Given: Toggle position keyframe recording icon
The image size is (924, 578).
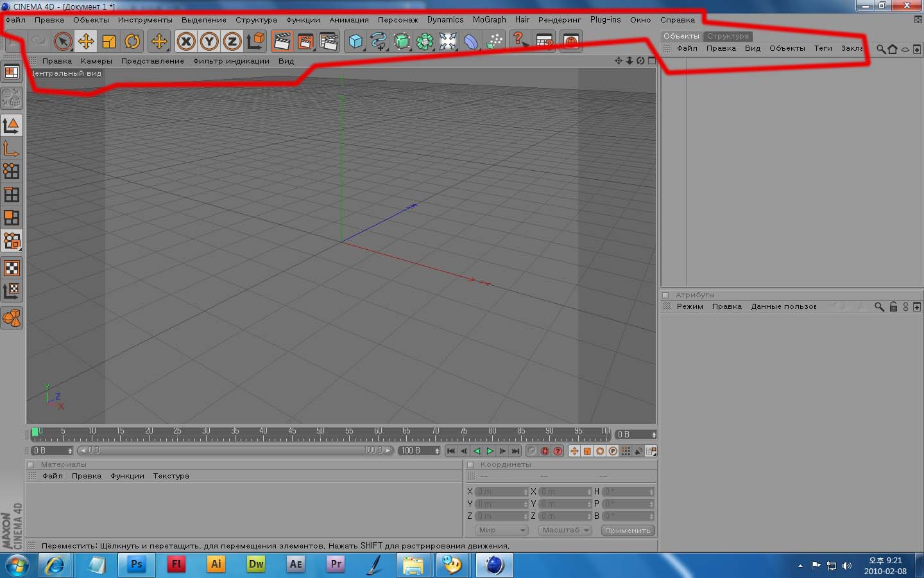Looking at the screenshot, I should pyautogui.click(x=574, y=451).
